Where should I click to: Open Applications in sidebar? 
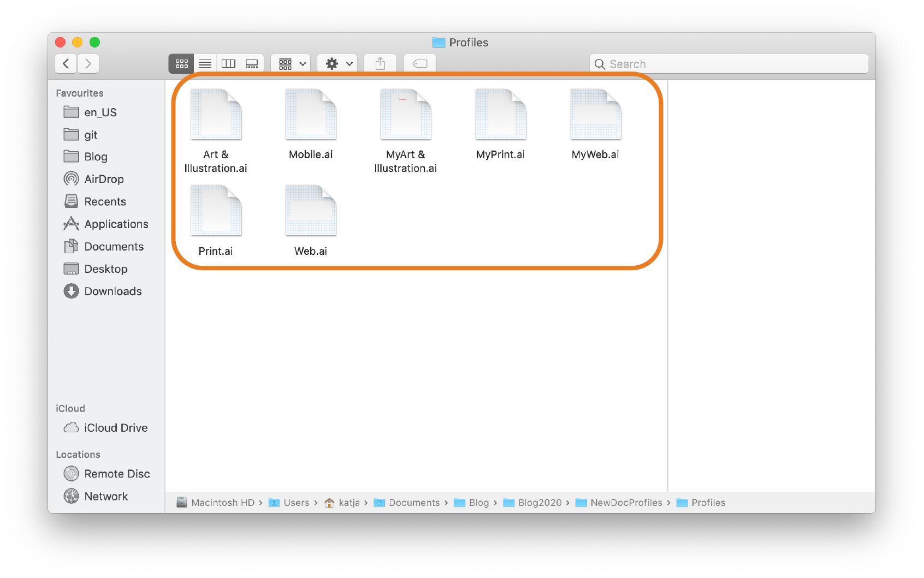(106, 224)
